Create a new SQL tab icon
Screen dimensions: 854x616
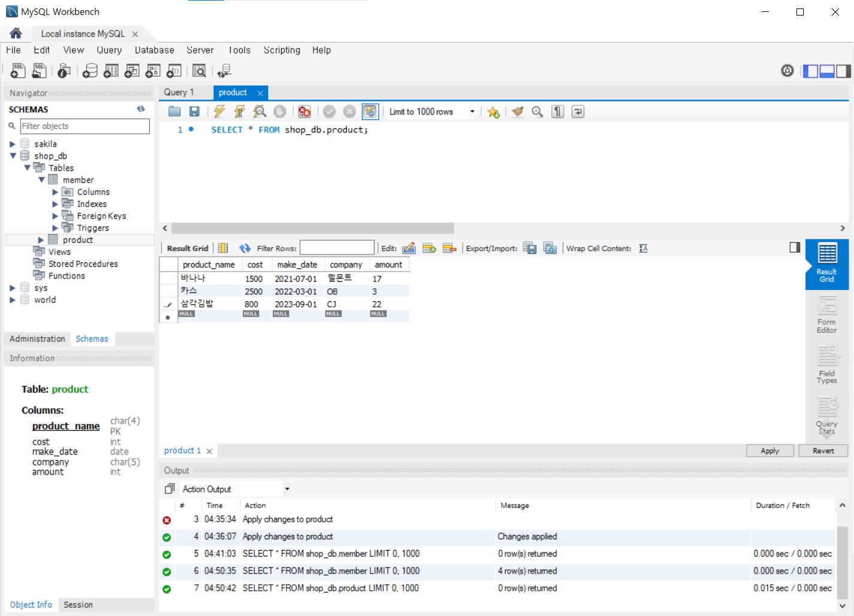18,71
